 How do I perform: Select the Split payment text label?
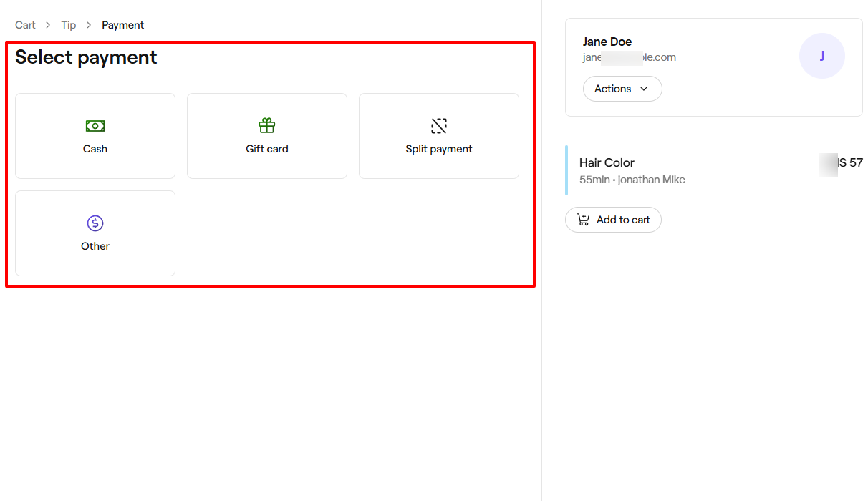coord(439,149)
